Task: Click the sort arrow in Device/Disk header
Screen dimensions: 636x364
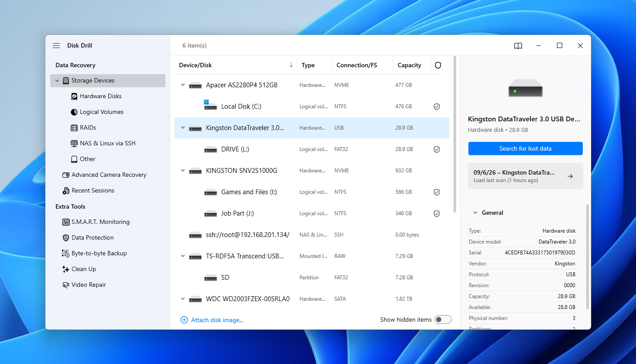Action: coord(291,65)
